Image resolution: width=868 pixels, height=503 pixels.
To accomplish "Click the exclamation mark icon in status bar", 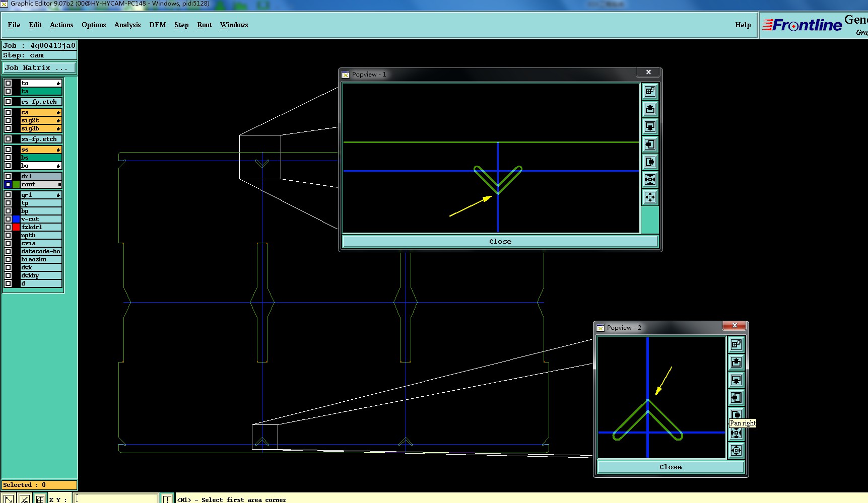I will [167, 498].
